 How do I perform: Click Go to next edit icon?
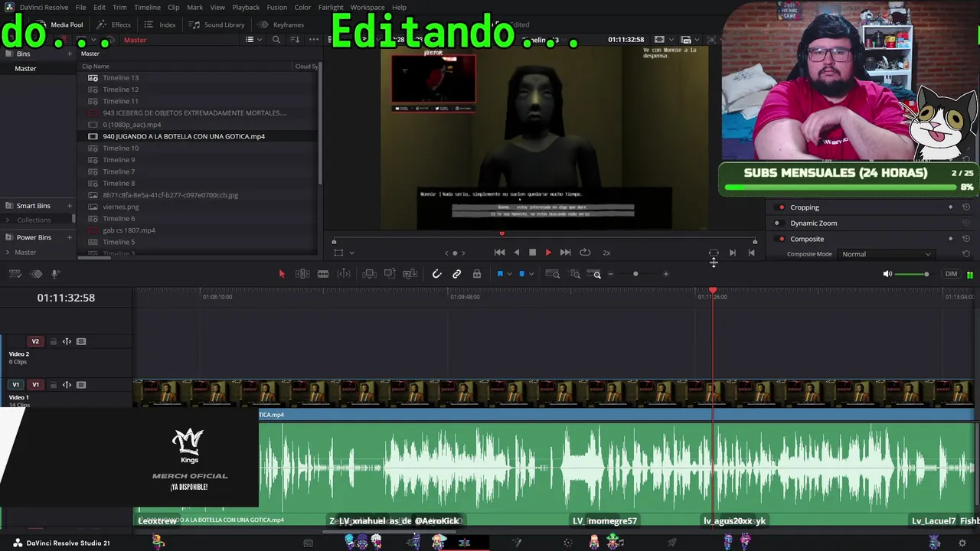pyautogui.click(x=733, y=253)
